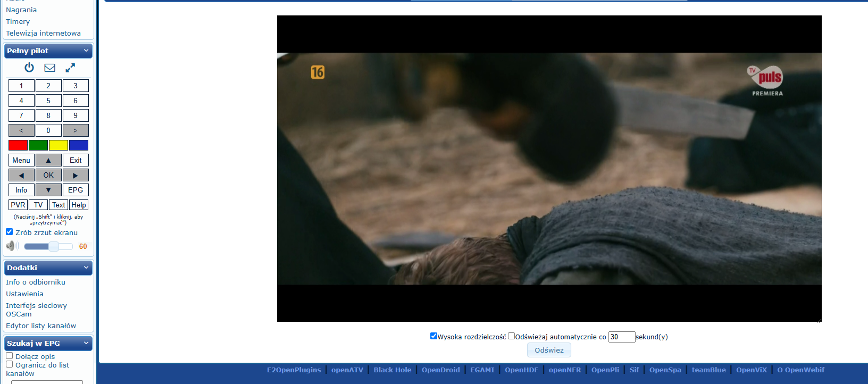
Task: Click the next '>' remote key
Action: 76,130
